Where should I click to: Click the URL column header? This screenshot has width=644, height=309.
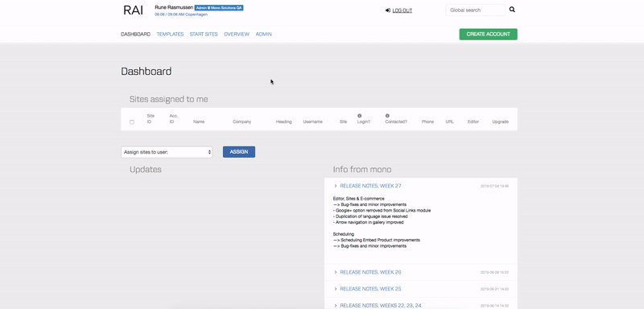coord(450,122)
